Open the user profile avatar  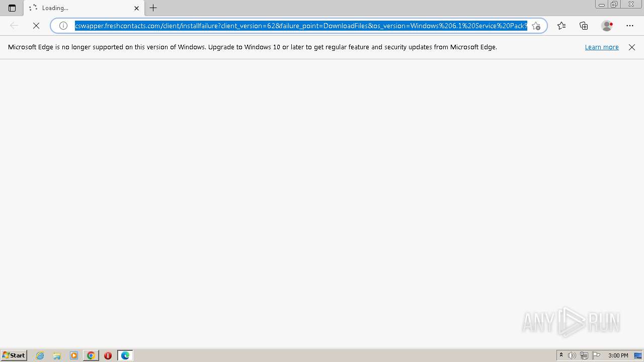click(607, 26)
